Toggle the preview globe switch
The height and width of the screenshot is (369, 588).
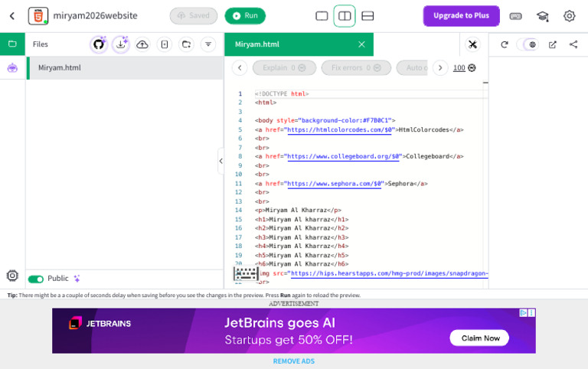coord(529,44)
